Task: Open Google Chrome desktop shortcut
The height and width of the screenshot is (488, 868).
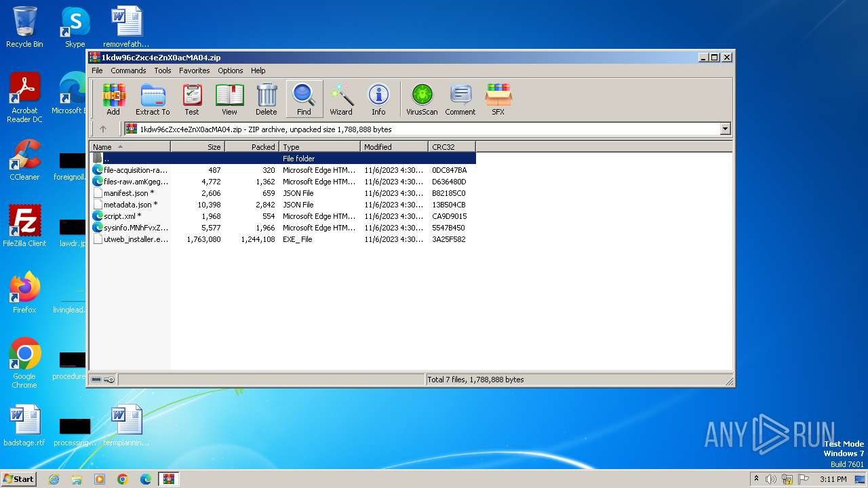Action: (x=24, y=363)
